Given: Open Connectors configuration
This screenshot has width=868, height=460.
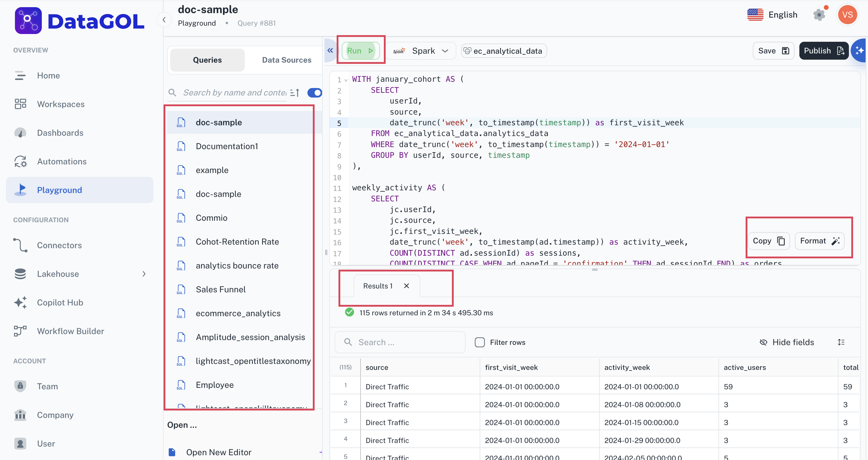Looking at the screenshot, I should (59, 245).
